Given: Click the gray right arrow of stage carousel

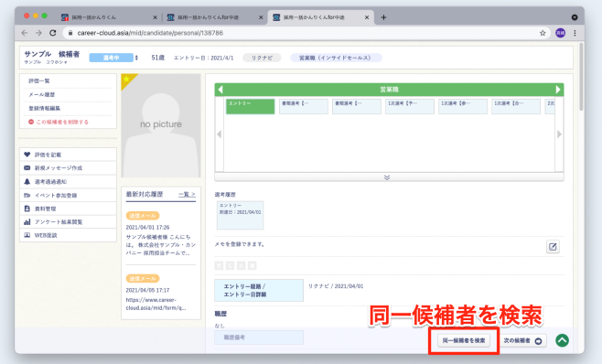Looking at the screenshot, I should point(559,134).
